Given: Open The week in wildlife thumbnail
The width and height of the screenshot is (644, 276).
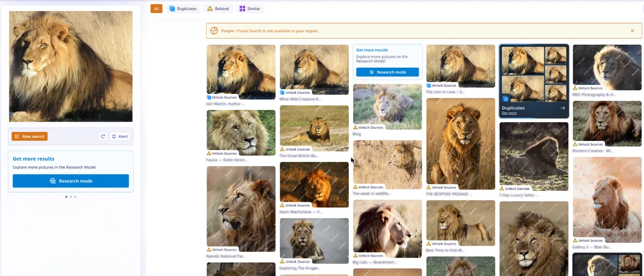Looking at the screenshot, I should point(387,165).
